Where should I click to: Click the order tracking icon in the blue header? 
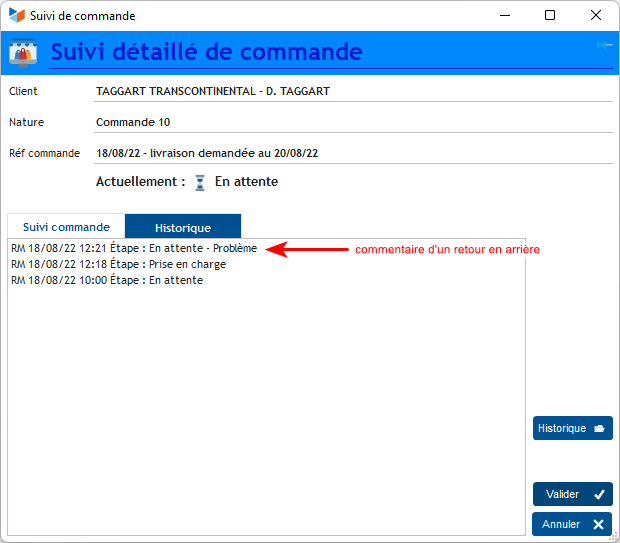tap(23, 51)
